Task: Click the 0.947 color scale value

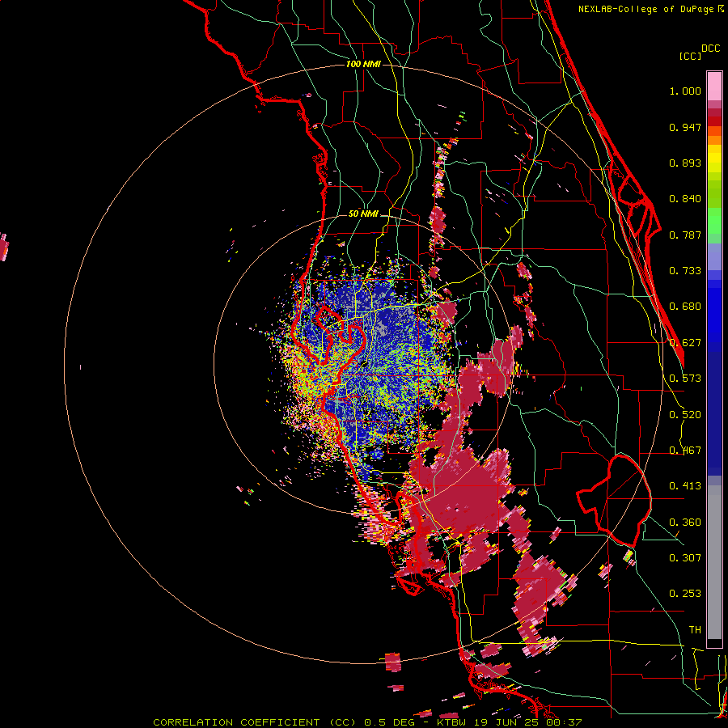Action: tap(685, 127)
